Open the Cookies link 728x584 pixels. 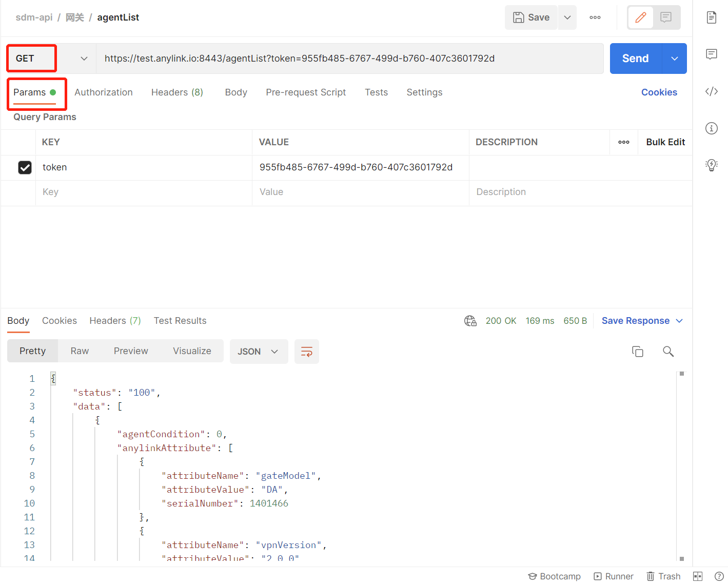coord(659,92)
